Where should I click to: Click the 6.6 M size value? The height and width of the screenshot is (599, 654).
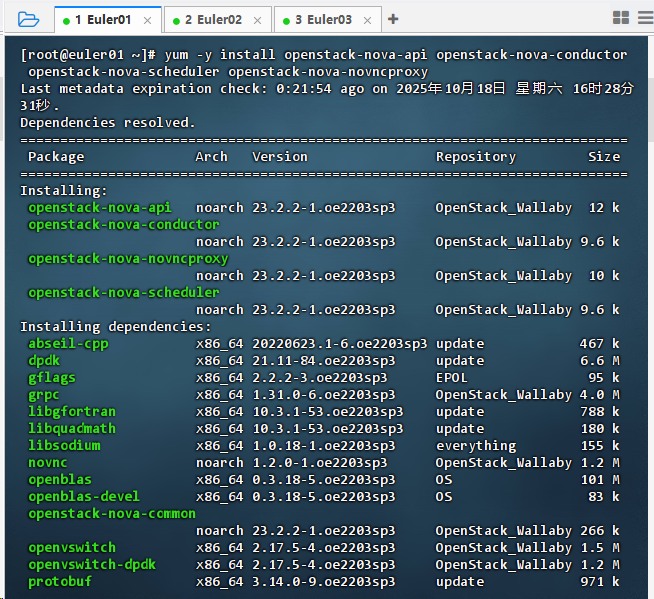click(600, 361)
